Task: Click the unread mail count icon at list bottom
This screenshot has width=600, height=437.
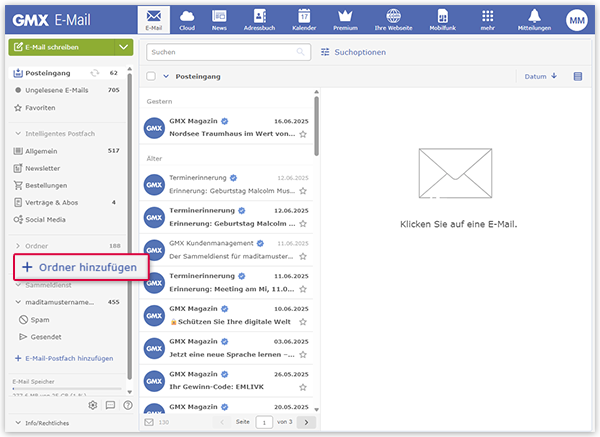Action: (149, 422)
